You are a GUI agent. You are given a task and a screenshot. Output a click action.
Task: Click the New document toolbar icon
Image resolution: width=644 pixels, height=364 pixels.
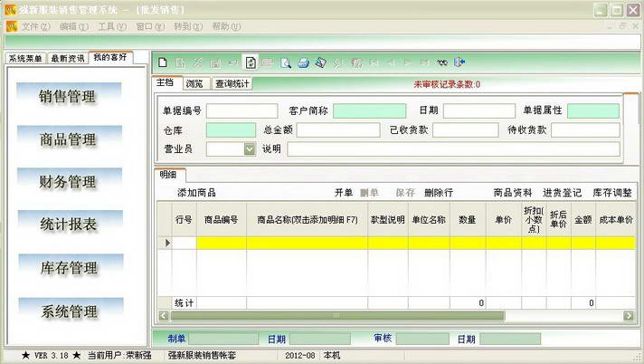pyautogui.click(x=163, y=62)
